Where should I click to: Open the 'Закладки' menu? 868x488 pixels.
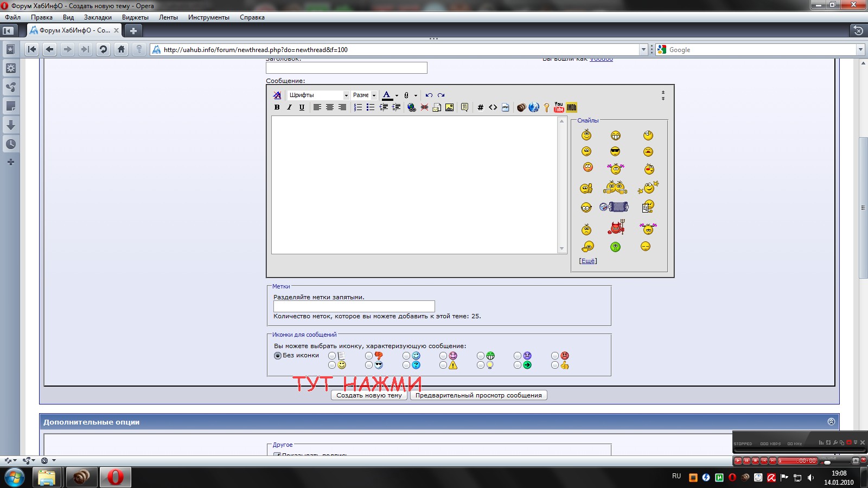(98, 17)
